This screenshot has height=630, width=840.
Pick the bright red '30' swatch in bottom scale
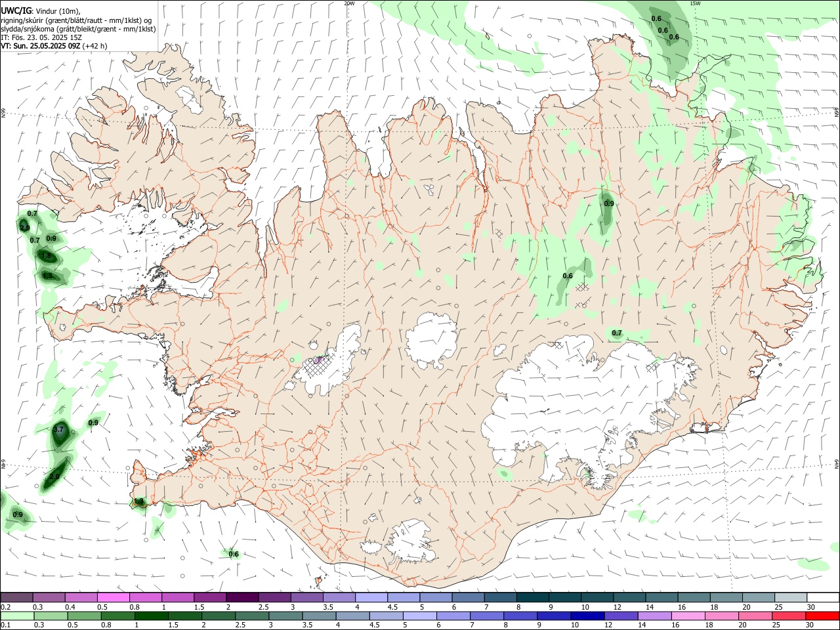tap(823, 616)
